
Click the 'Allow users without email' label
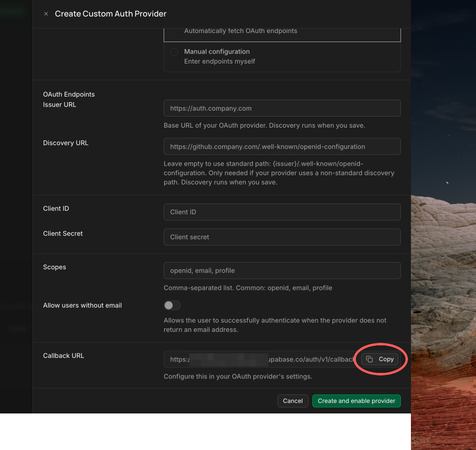pos(82,305)
